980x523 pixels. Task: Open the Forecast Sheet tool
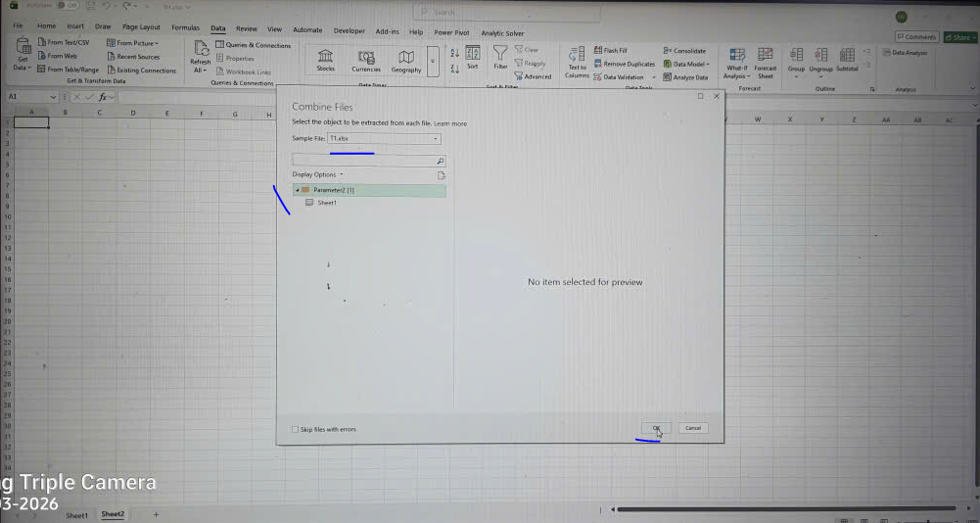click(765, 59)
